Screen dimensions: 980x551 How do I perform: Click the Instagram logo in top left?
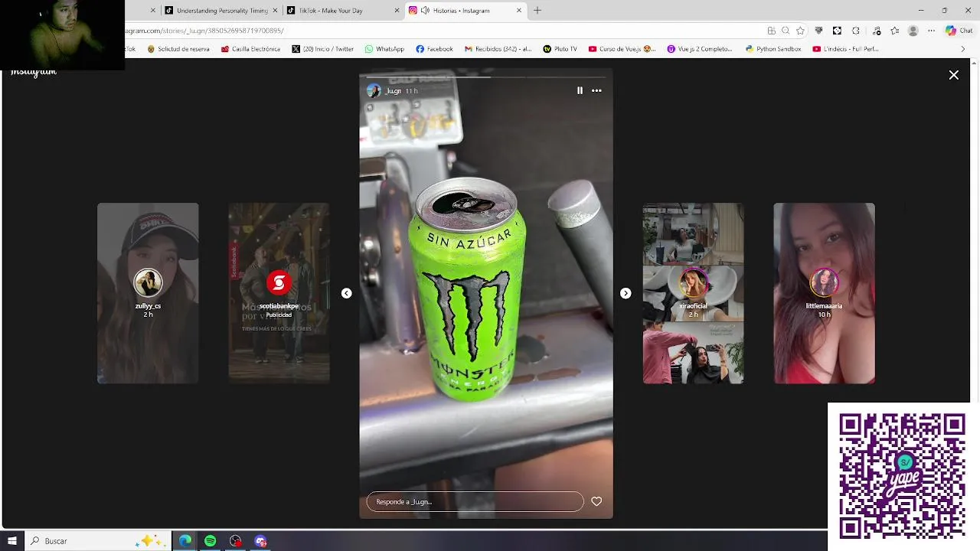[x=33, y=71]
